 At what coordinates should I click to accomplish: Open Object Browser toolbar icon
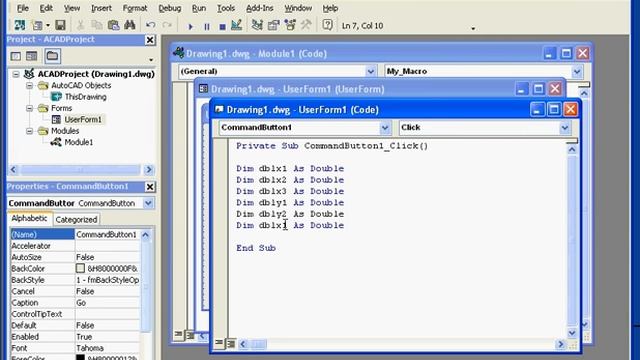(x=290, y=25)
